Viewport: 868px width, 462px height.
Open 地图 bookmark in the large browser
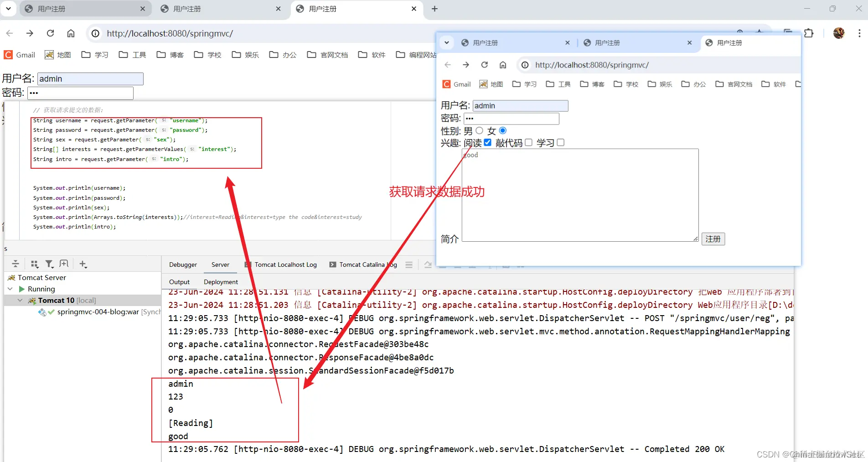(58, 55)
